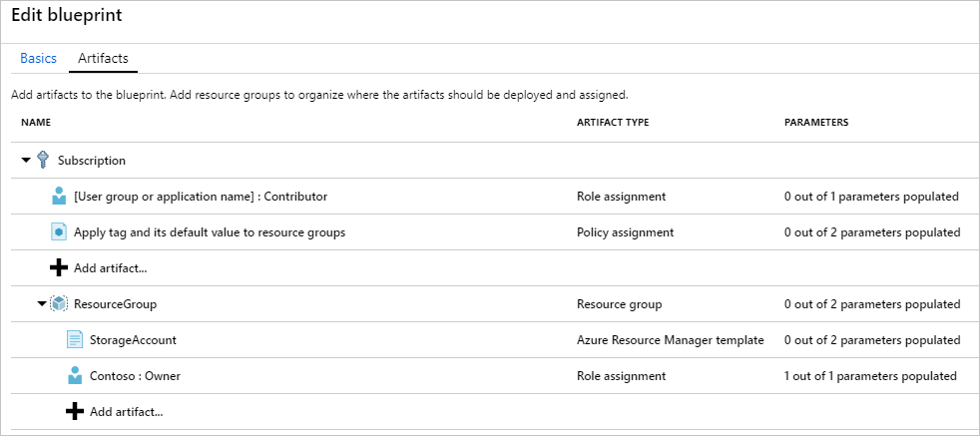Click the StorageAccount template icon
The height and width of the screenshot is (436, 980).
tap(75, 339)
